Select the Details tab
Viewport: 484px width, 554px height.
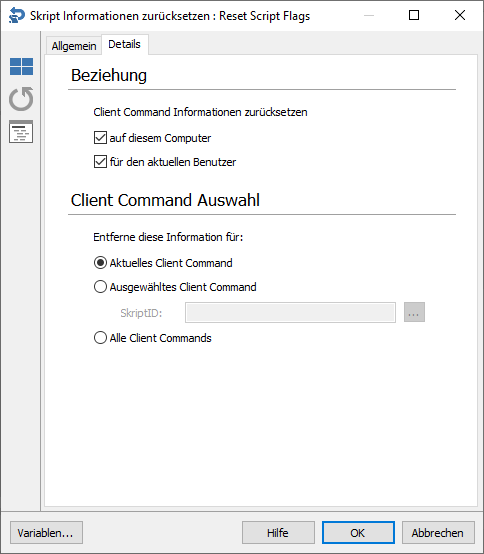click(124, 44)
